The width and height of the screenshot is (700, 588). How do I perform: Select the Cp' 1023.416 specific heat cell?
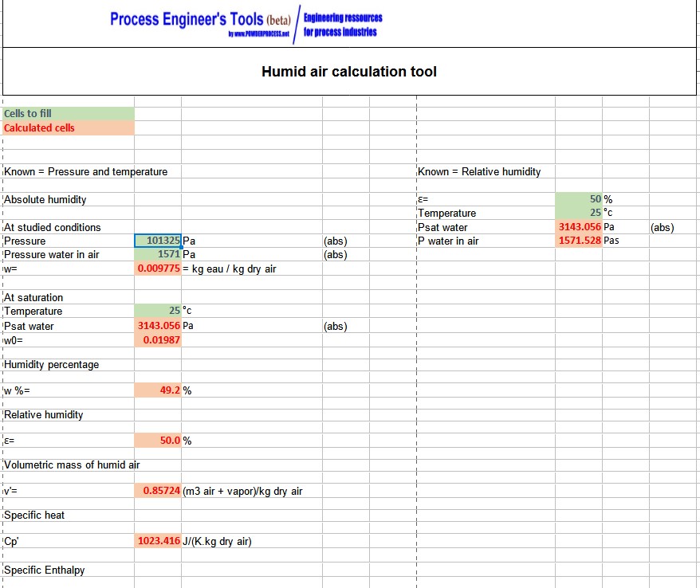[x=159, y=540]
